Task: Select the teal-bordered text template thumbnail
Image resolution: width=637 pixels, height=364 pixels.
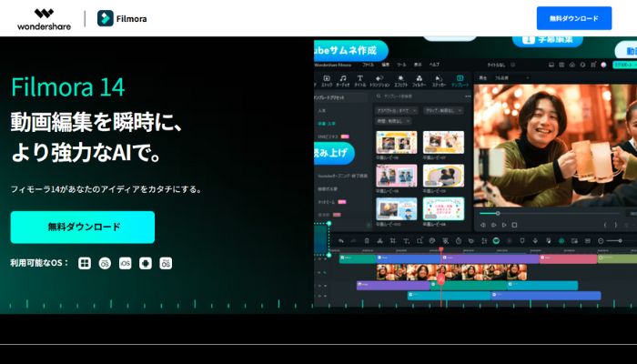Action: pyautogui.click(x=443, y=208)
